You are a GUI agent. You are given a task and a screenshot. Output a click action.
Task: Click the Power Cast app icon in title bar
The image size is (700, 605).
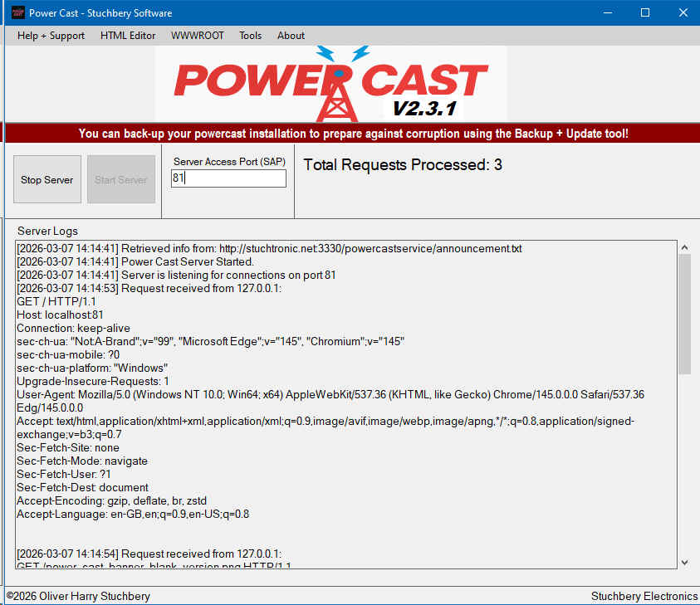click(x=18, y=12)
